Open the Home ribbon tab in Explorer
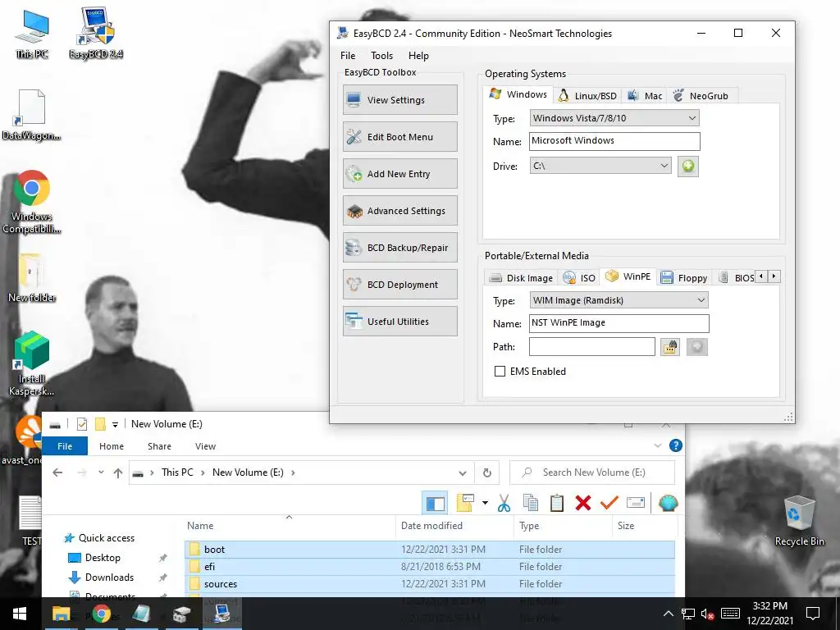 coord(112,445)
